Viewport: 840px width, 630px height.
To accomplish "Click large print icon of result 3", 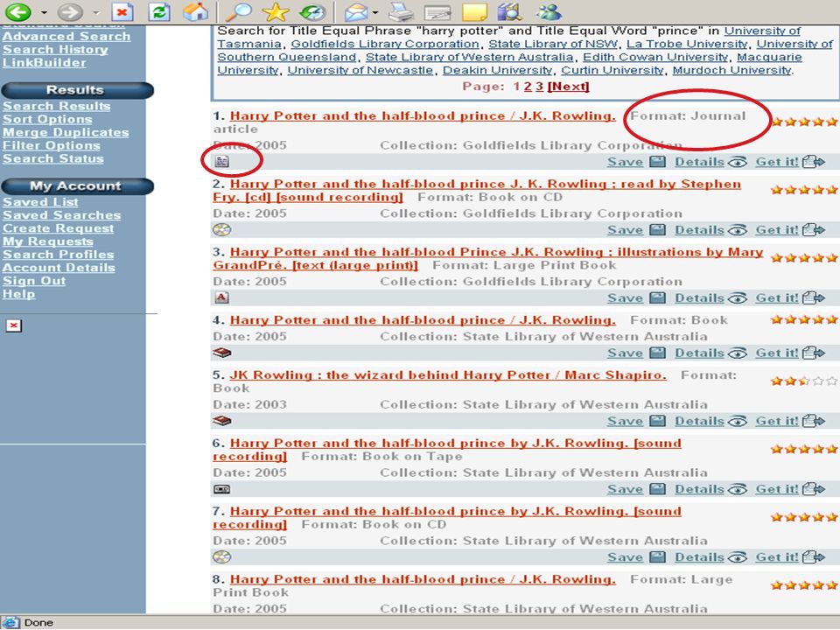I will [x=221, y=297].
